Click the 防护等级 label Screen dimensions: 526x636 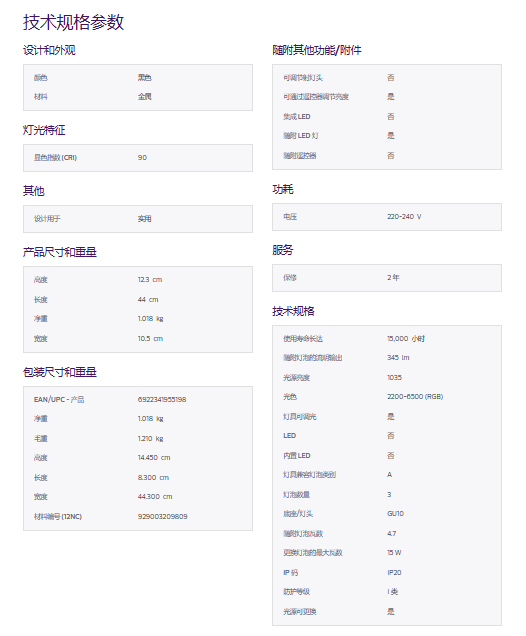[296, 591]
